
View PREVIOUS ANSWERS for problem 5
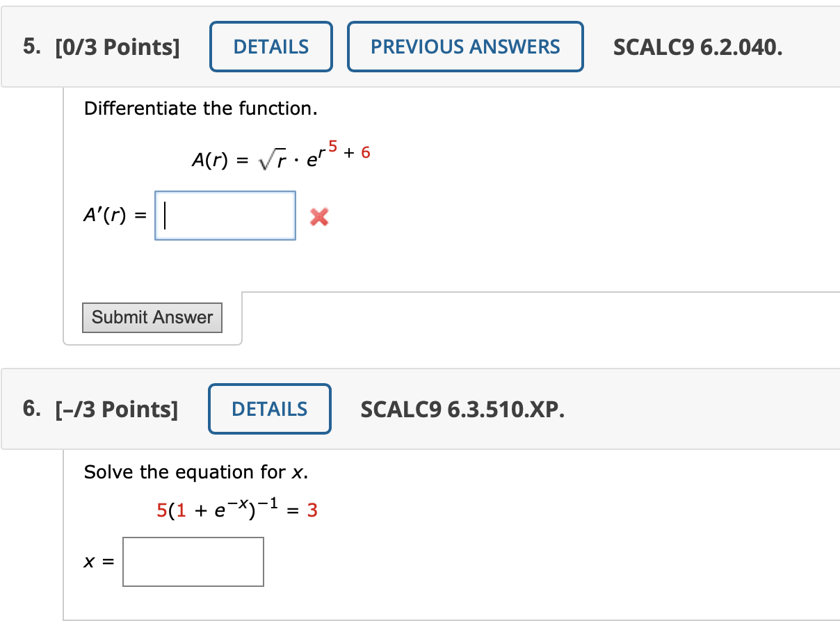pos(465,47)
